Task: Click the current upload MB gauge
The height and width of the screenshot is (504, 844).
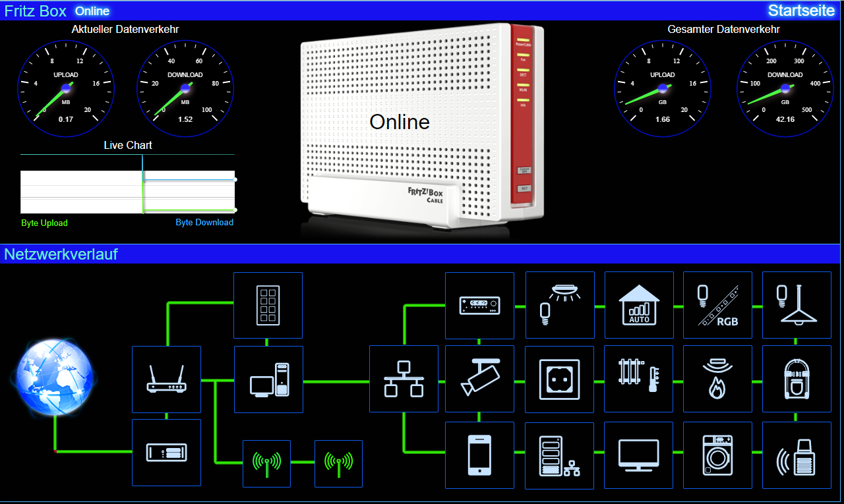Action: click(x=66, y=88)
